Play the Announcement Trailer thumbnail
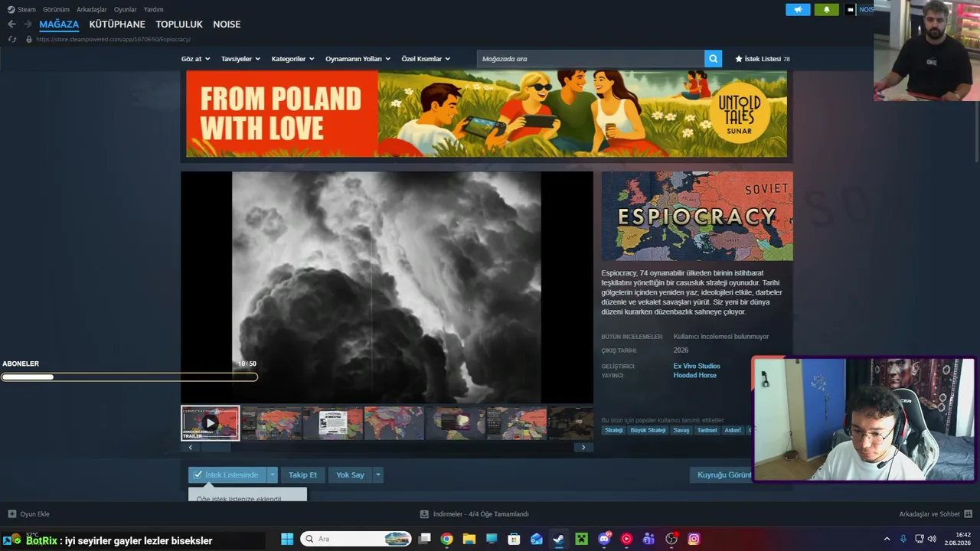Screen dimensions: 980x551 (x=210, y=423)
